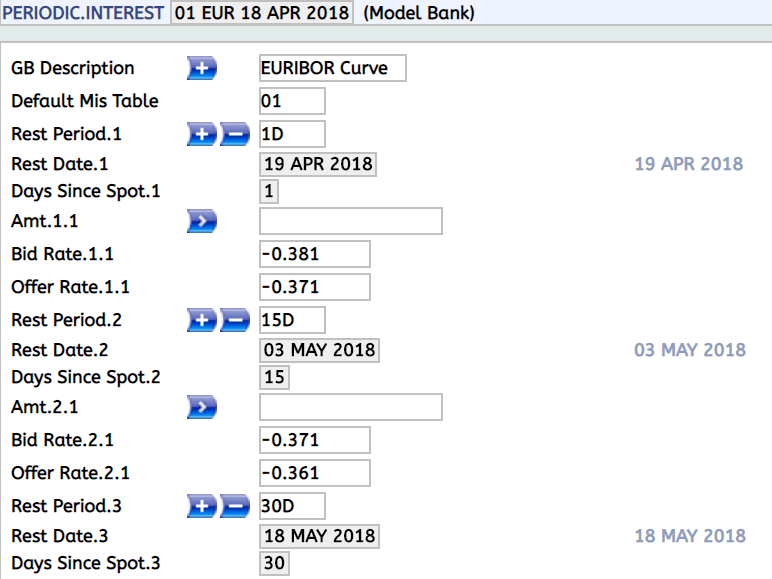Select the Default Mis Table field
The width and height of the screenshot is (772, 579).
click(x=292, y=101)
